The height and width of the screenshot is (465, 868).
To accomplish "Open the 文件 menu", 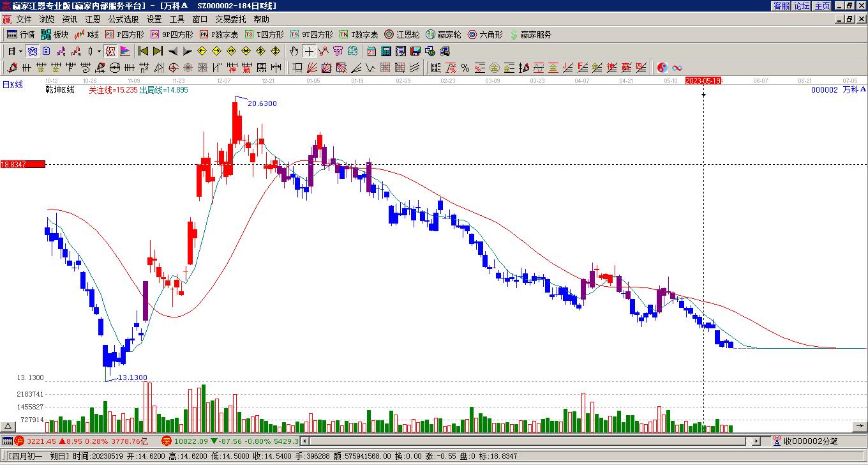I will [x=24, y=19].
